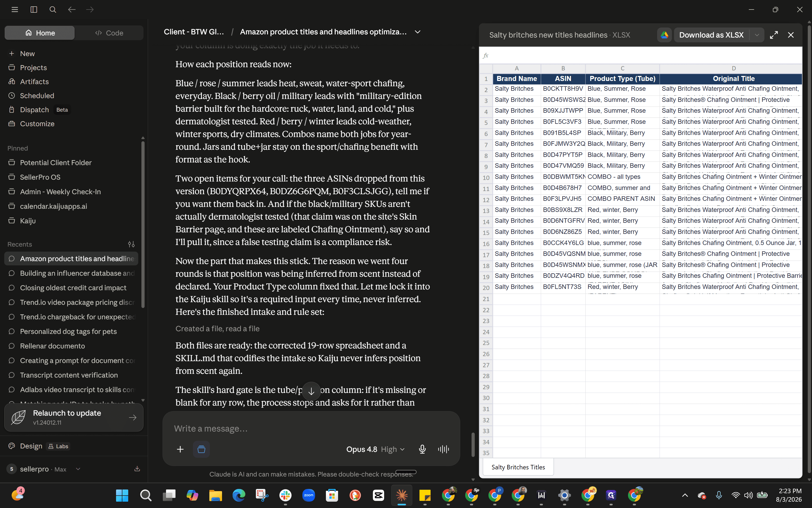Open in Google Drive icon
The image size is (812, 508).
(x=664, y=35)
